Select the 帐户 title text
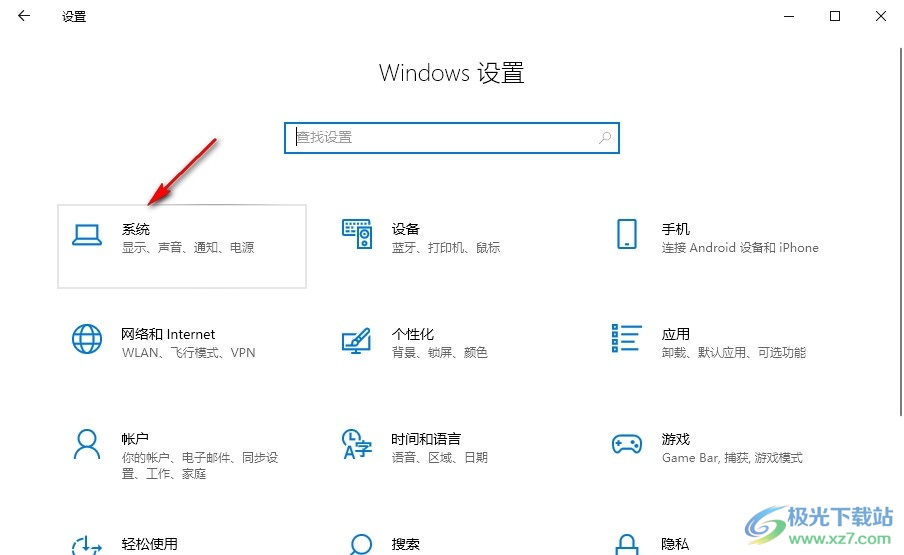904x555 pixels. click(135, 439)
